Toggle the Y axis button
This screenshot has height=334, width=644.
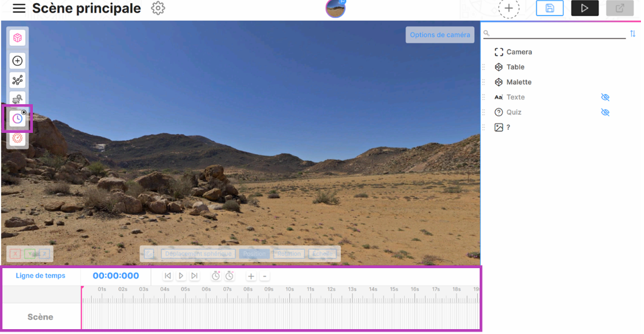tap(30, 254)
